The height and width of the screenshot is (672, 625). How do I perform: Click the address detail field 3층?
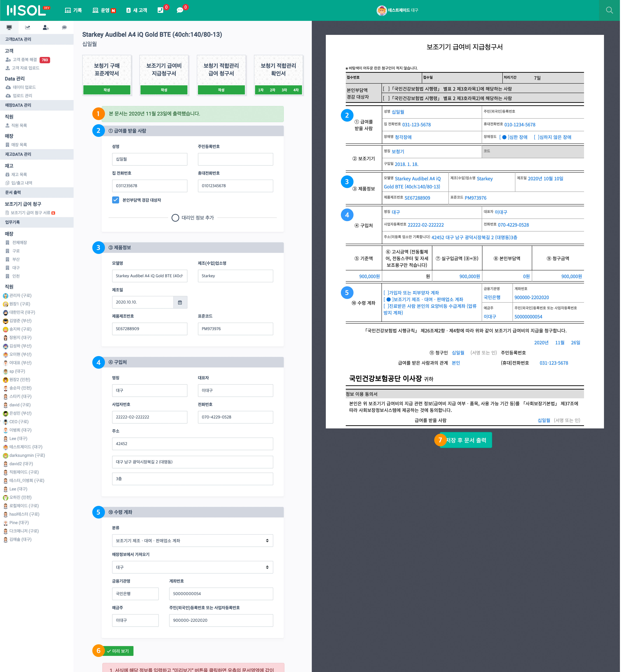tap(192, 479)
